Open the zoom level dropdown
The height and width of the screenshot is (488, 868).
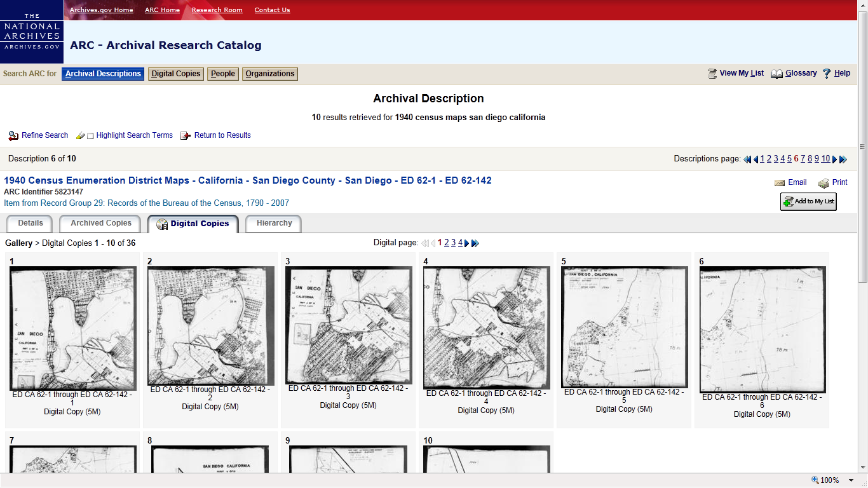click(850, 479)
